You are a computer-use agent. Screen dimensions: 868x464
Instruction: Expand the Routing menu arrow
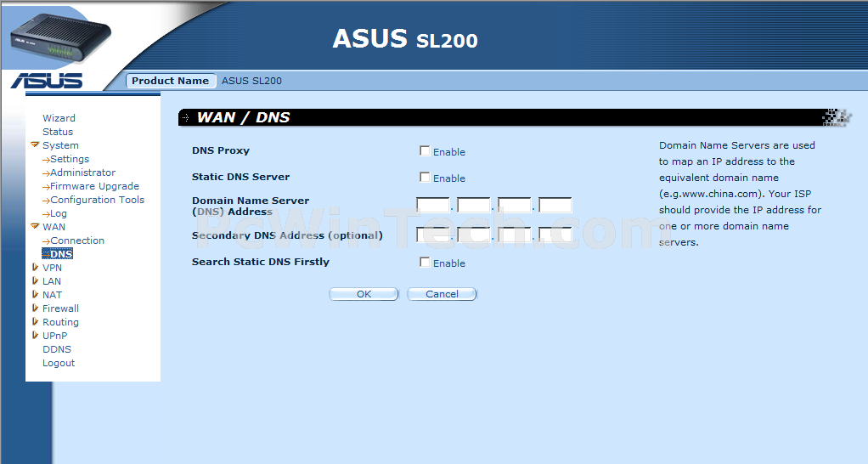tap(35, 322)
